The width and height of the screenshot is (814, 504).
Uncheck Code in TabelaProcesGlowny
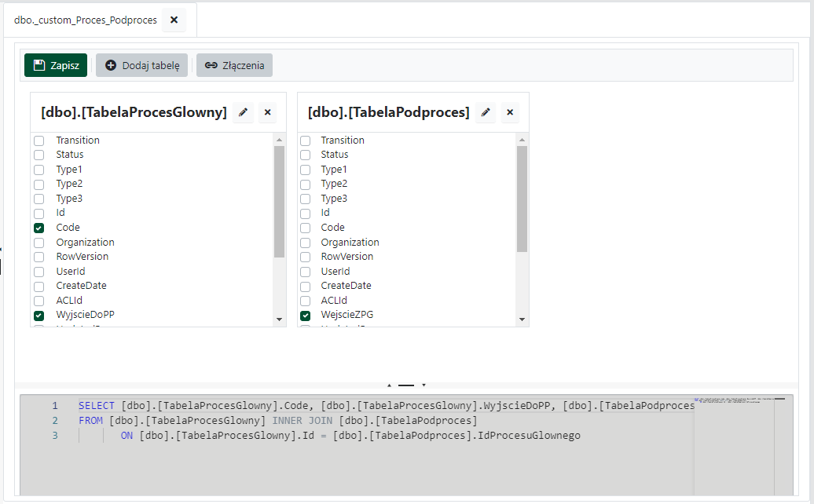coord(38,228)
